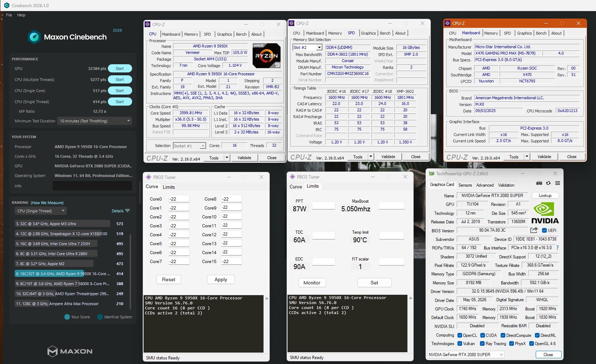
Task: Click the PPT limit input field
Action: pyautogui.click(x=324, y=206)
